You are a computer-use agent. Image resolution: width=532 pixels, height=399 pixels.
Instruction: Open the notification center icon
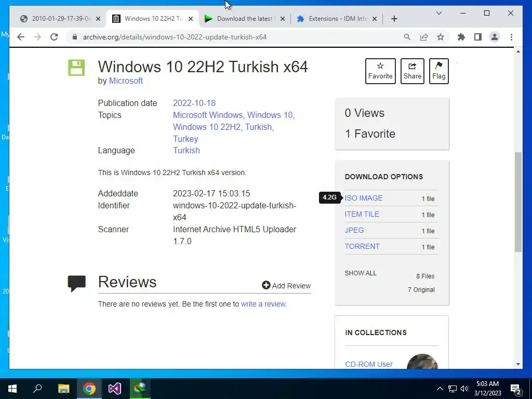click(x=515, y=389)
